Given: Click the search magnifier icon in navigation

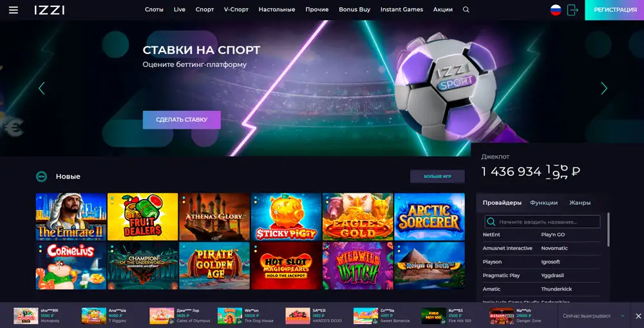Looking at the screenshot, I should tap(466, 10).
